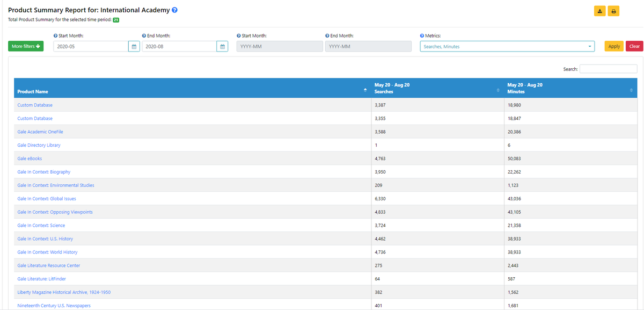Click the End Month field 2020-08
This screenshot has height=310, width=644.
point(179,46)
